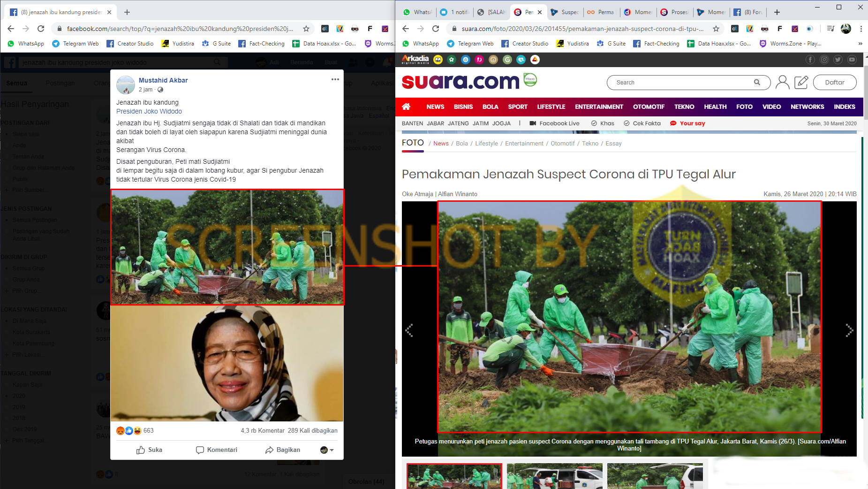Click the Facebook window address bar URL
The width and height of the screenshot is (868, 489).
click(x=180, y=29)
